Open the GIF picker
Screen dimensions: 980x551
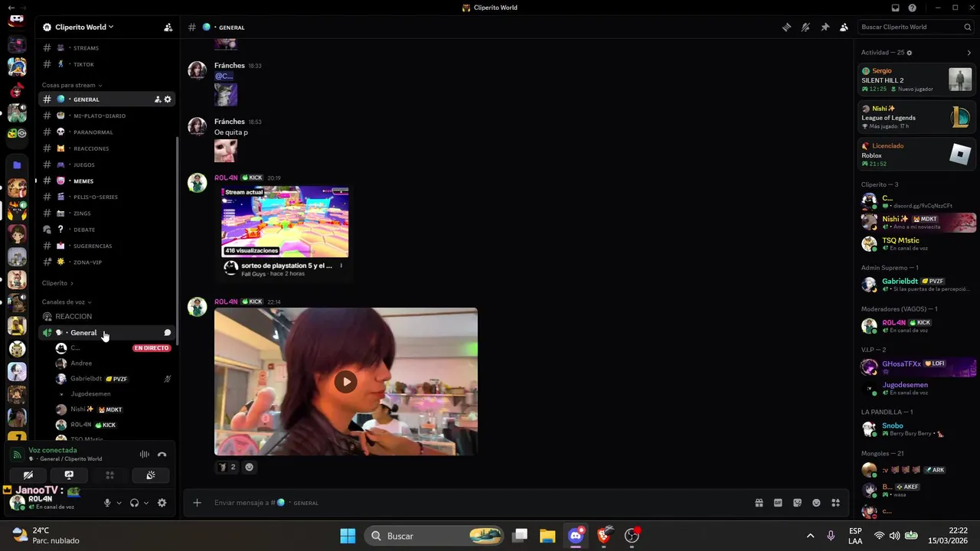[778, 503]
